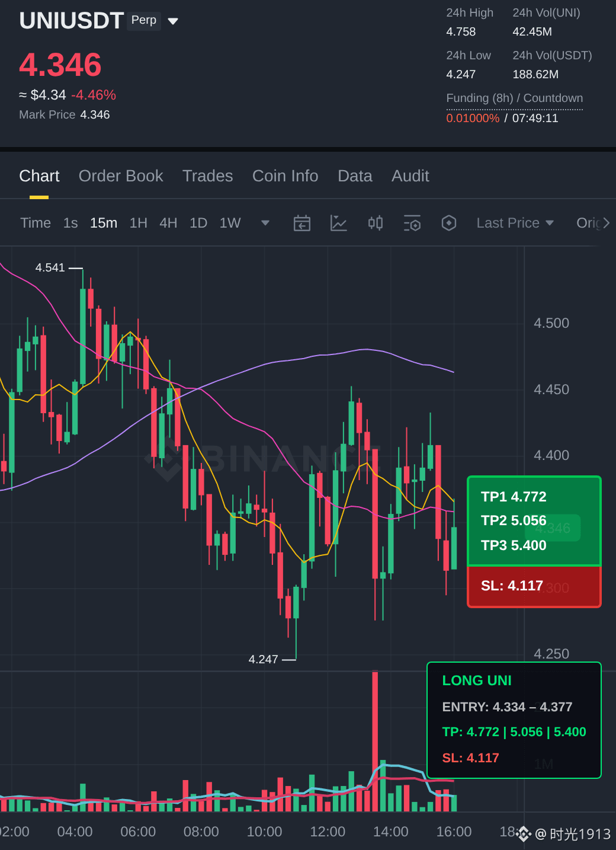Open the Trades tab
616x850 pixels.
click(208, 176)
